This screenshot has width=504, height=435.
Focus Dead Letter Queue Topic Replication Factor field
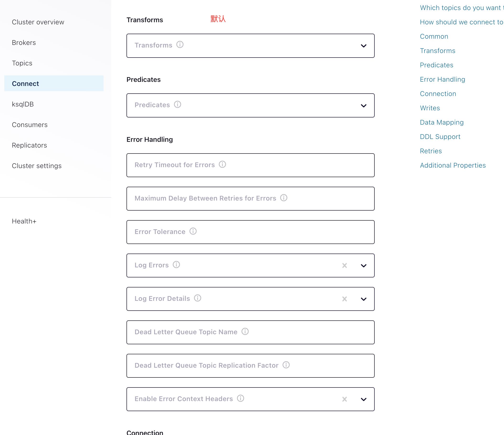[250, 366]
